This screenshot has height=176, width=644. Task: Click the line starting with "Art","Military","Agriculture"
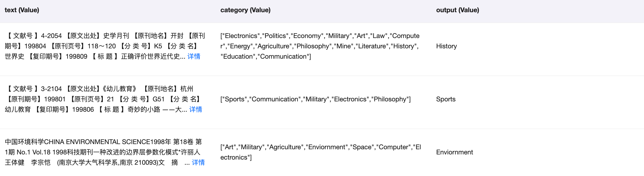pos(320,147)
